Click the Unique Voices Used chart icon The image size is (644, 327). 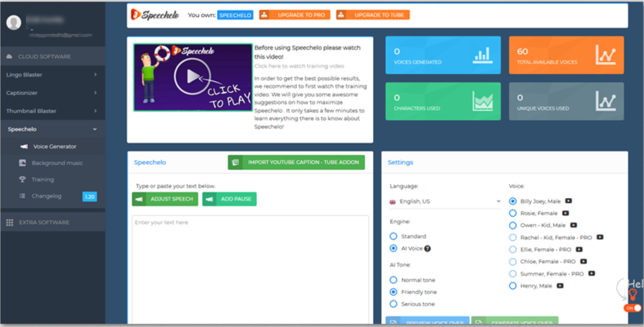coord(606,101)
